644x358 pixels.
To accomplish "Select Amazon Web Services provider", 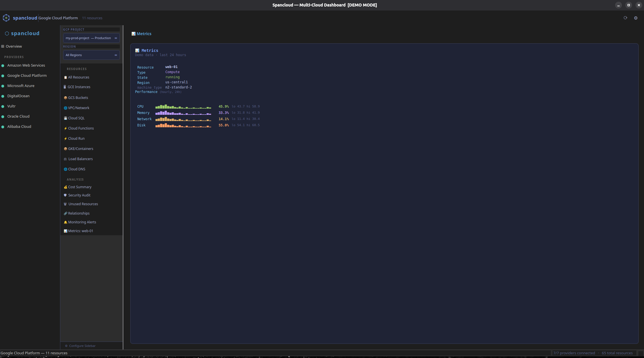I will point(26,65).
